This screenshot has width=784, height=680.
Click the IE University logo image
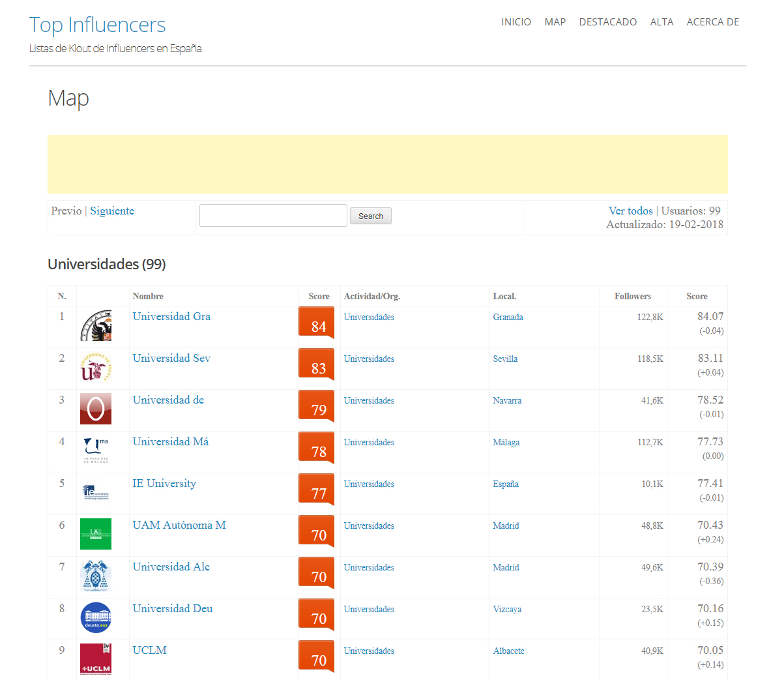tap(96, 492)
